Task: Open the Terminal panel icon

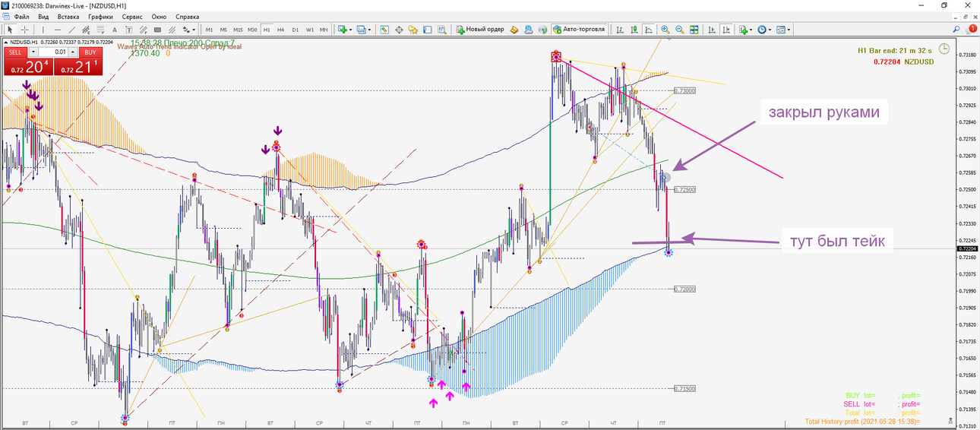Action: [x=427, y=30]
